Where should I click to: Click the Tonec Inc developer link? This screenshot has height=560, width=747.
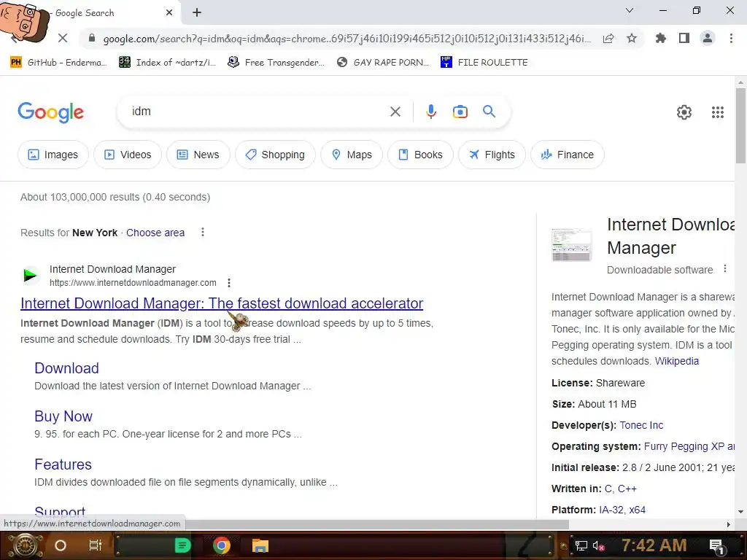(641, 425)
